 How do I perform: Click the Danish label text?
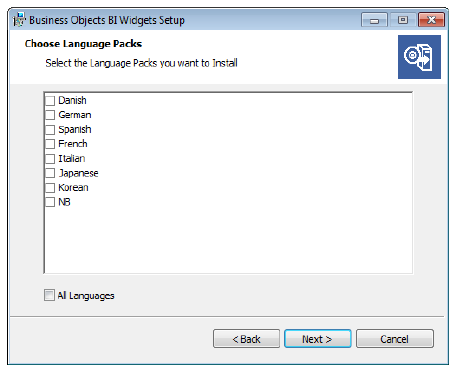tap(72, 100)
